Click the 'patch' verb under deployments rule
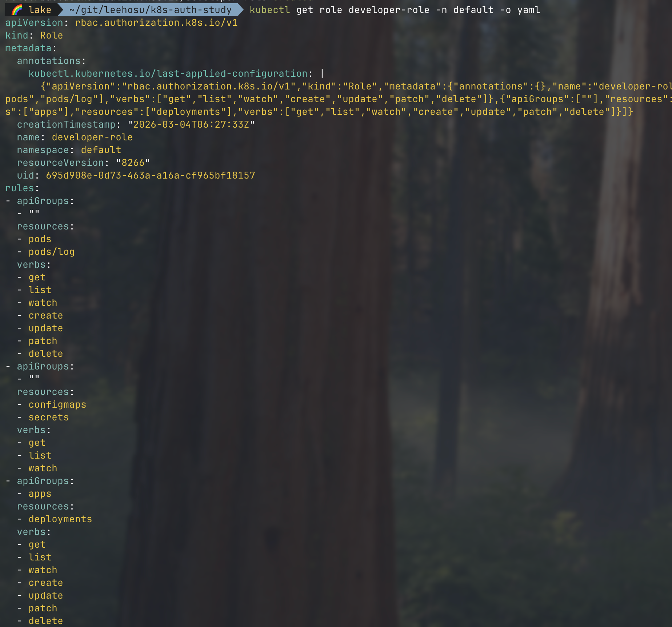This screenshot has width=672, height=627. point(43,608)
